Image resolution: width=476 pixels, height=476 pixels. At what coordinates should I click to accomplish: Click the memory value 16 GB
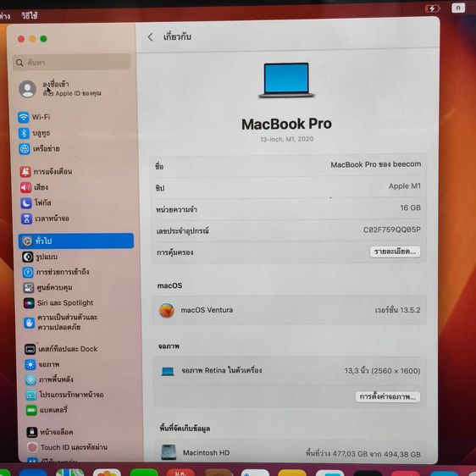tap(410, 208)
